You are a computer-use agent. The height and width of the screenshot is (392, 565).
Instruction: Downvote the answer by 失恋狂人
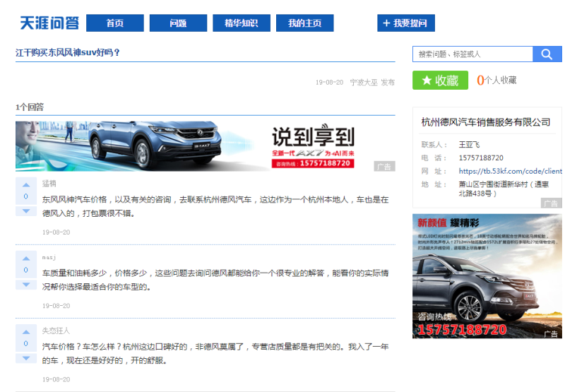(26, 358)
